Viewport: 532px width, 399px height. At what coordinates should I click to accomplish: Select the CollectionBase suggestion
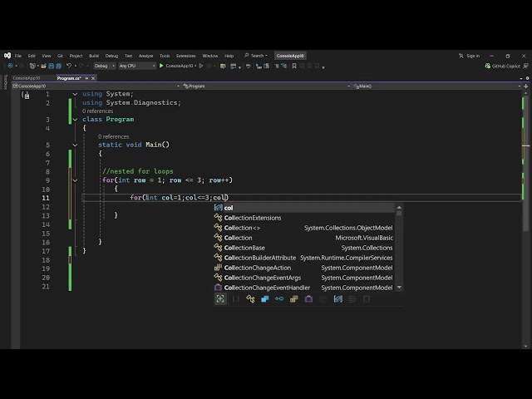click(x=303, y=248)
